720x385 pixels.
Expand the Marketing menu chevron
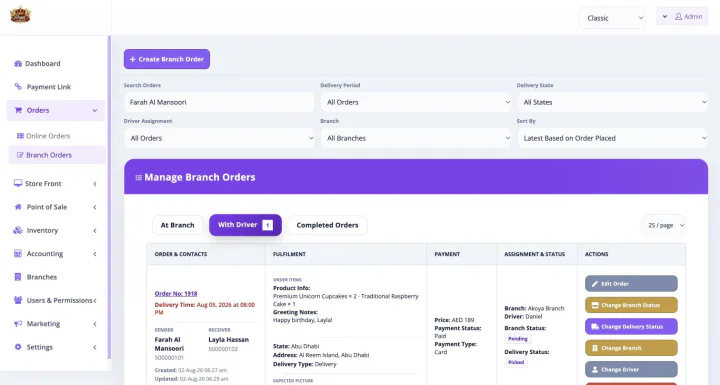pyautogui.click(x=95, y=324)
